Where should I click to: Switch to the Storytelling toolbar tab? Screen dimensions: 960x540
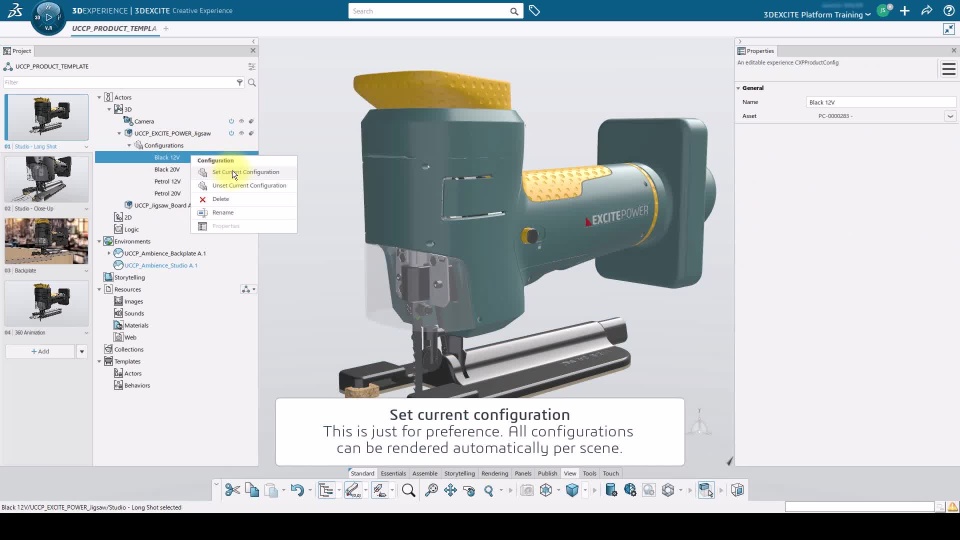point(459,473)
